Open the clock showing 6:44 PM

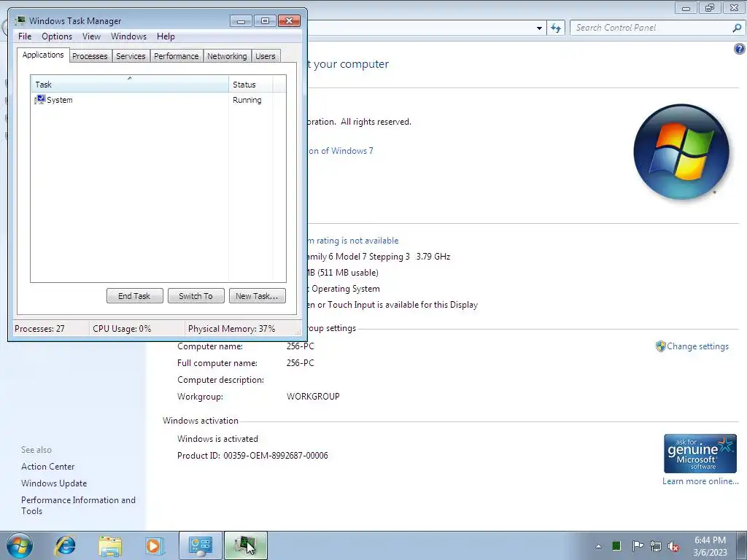pos(710,546)
